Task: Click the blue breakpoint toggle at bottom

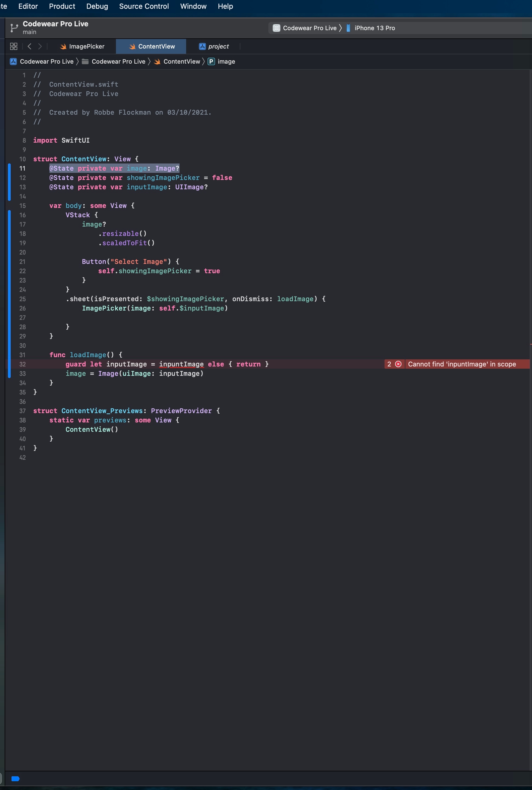Action: click(16, 778)
